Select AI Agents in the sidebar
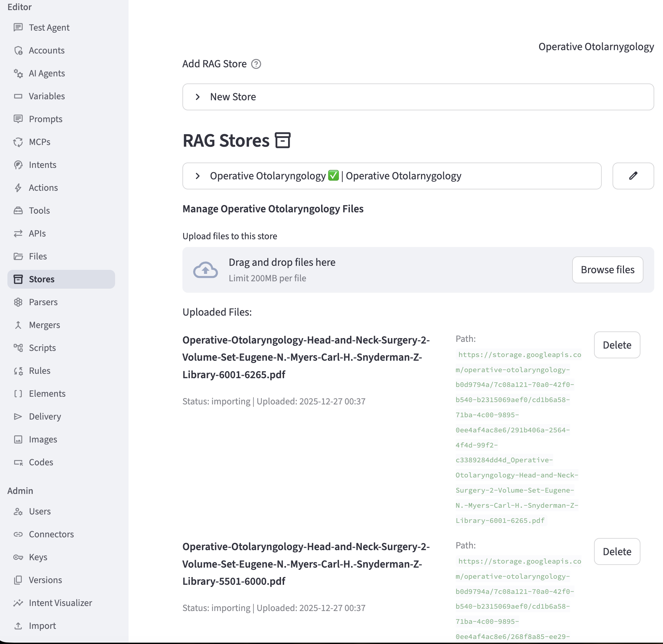The image size is (663, 644). pyautogui.click(x=47, y=73)
